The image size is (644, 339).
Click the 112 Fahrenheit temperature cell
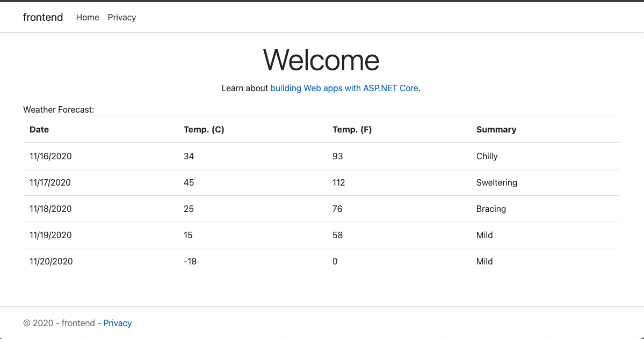[339, 182]
